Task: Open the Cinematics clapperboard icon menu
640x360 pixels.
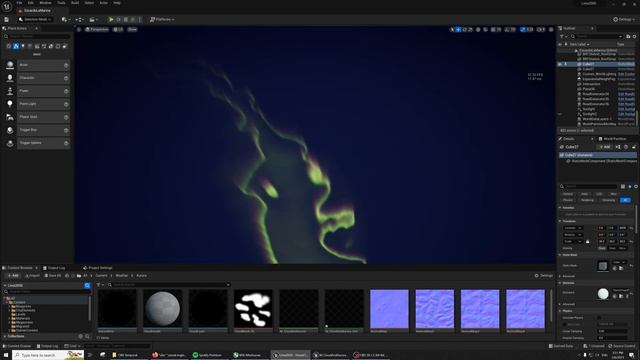Action: click(x=93, y=19)
